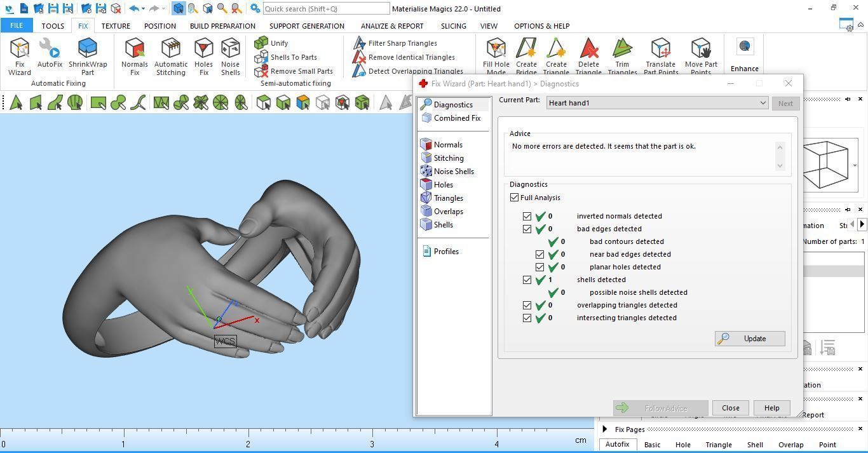The image size is (868, 453).
Task: Select the Noise Shells tool
Action: (230, 57)
